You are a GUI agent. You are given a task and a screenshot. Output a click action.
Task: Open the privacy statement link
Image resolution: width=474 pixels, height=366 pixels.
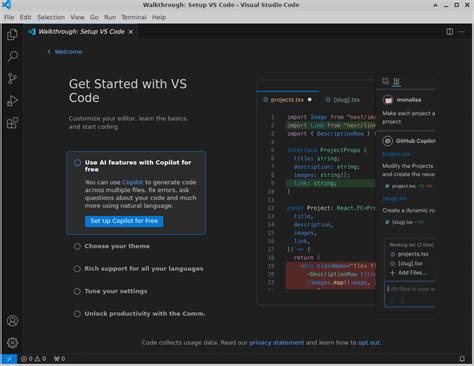[277, 342]
